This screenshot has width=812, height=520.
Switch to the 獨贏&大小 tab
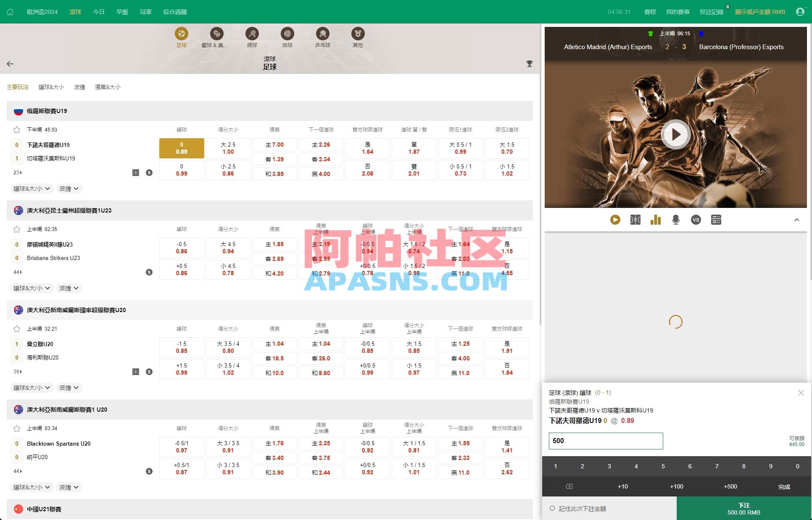(x=108, y=87)
